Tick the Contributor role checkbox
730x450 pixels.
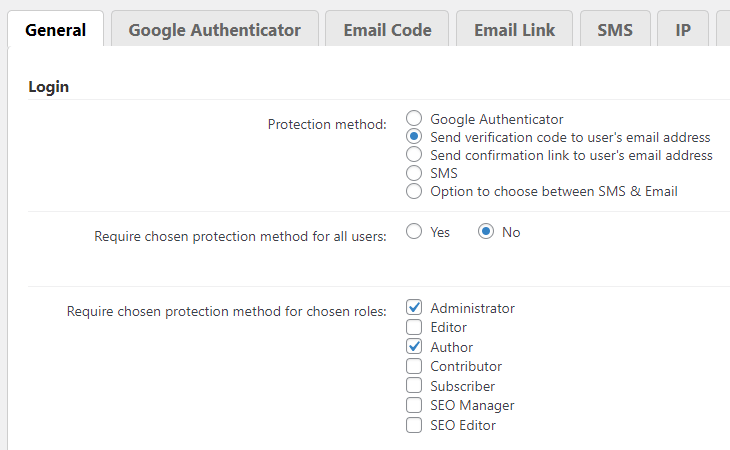coord(414,366)
